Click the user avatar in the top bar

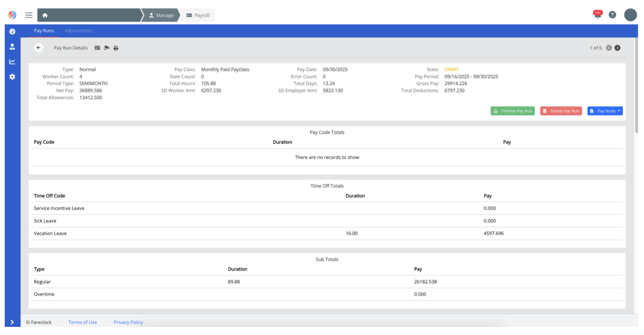pos(630,15)
